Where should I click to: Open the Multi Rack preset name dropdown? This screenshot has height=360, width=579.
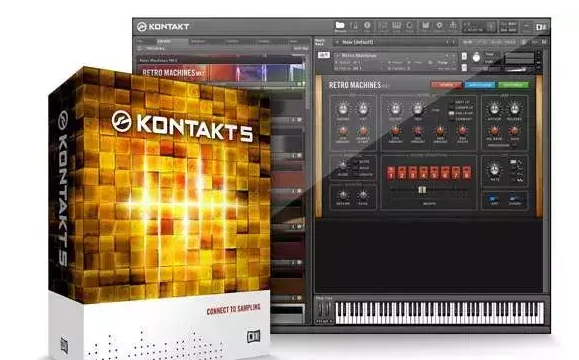point(395,42)
